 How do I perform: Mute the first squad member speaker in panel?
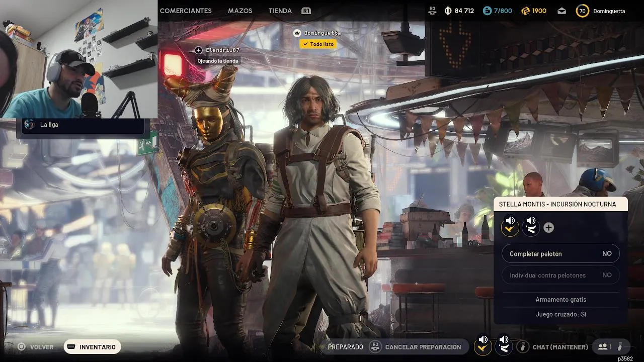click(x=510, y=220)
